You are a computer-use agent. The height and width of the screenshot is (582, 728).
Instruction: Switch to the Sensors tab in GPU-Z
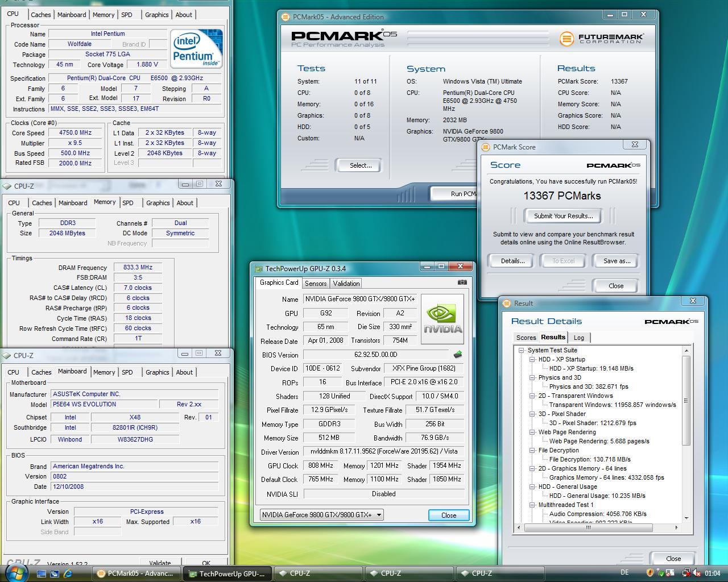click(315, 283)
